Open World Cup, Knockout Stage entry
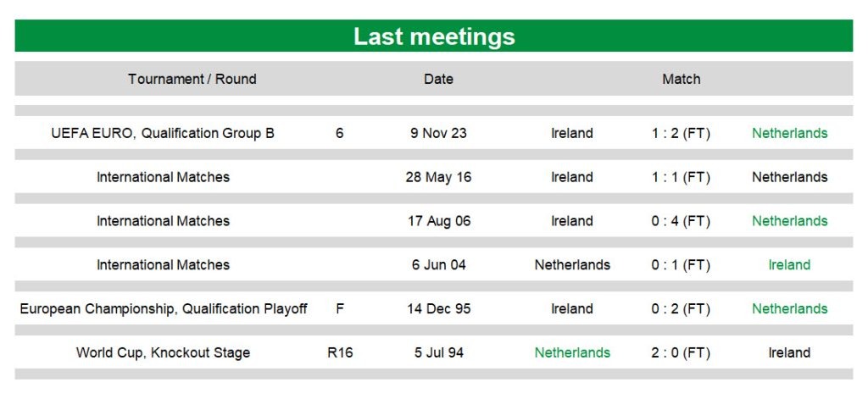The height and width of the screenshot is (399, 868). 163,352
